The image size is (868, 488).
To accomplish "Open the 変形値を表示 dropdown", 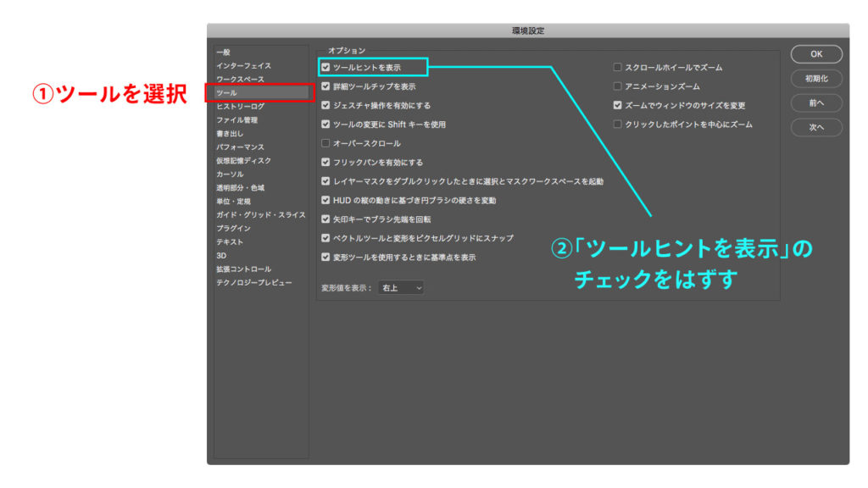I will pos(401,288).
